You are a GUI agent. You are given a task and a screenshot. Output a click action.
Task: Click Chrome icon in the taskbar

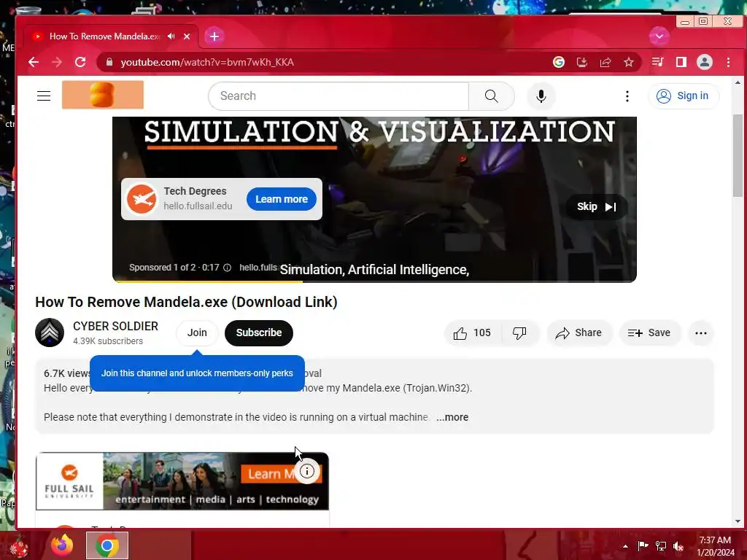(x=107, y=545)
